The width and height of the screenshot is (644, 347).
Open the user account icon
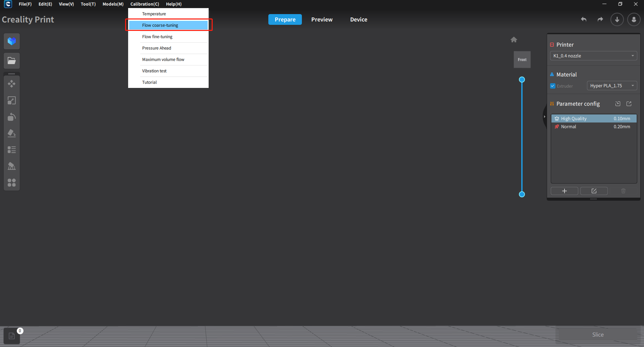coord(634,19)
